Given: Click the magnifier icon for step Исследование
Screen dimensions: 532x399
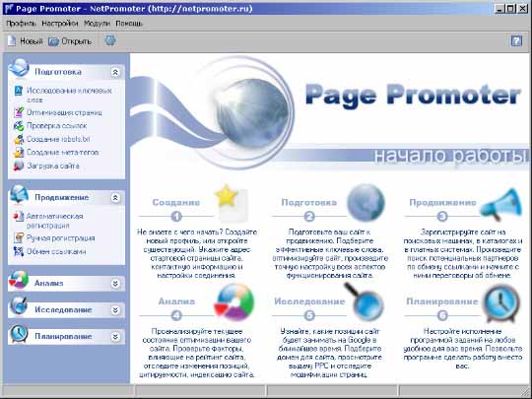Looking at the screenshot, I should tap(365, 302).
